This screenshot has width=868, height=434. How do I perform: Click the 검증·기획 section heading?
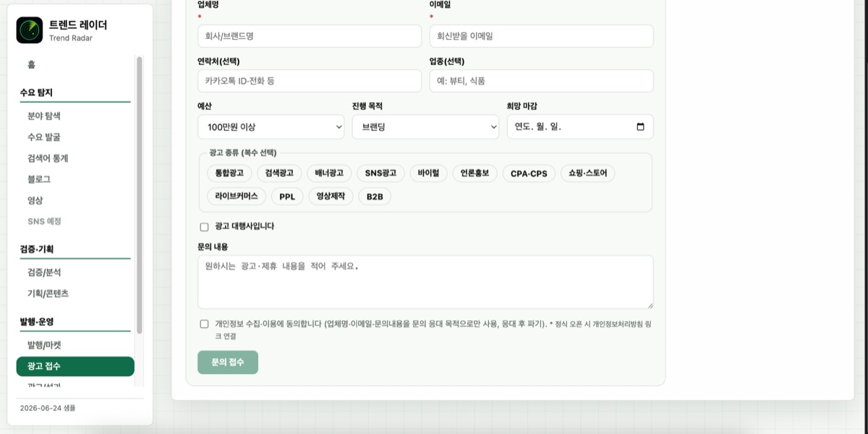37,250
